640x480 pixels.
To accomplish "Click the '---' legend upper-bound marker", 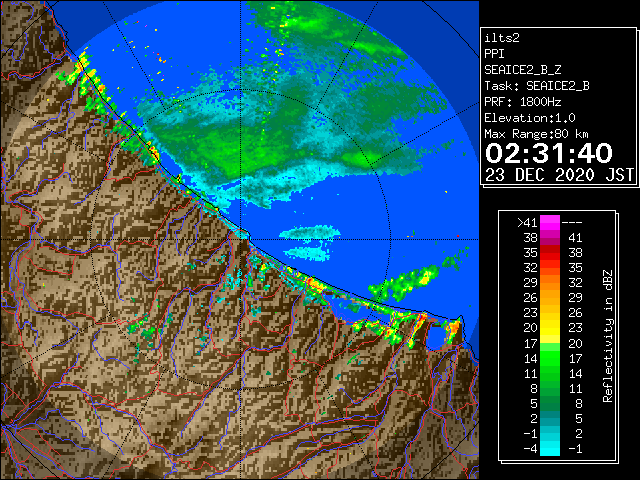I will (572, 222).
